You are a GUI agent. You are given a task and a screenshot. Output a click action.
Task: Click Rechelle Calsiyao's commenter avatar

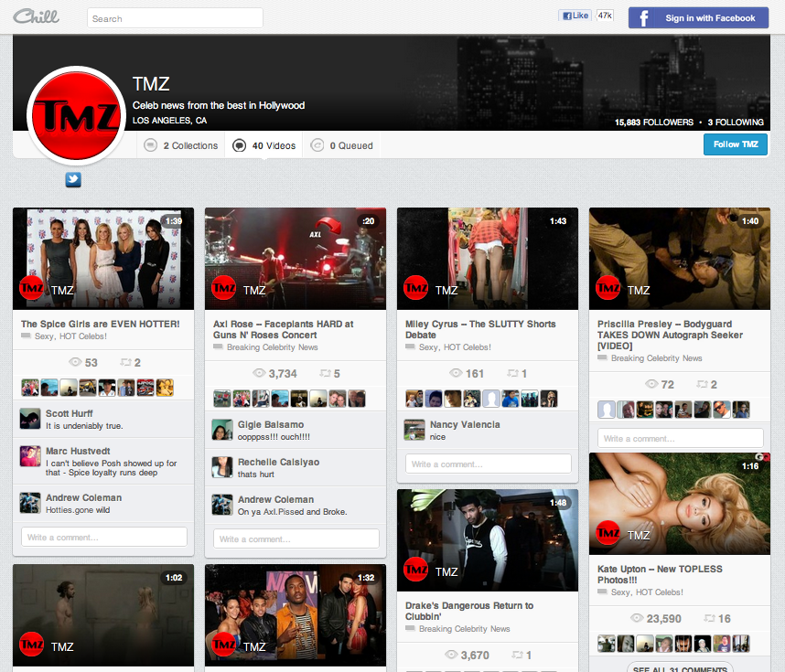222,467
